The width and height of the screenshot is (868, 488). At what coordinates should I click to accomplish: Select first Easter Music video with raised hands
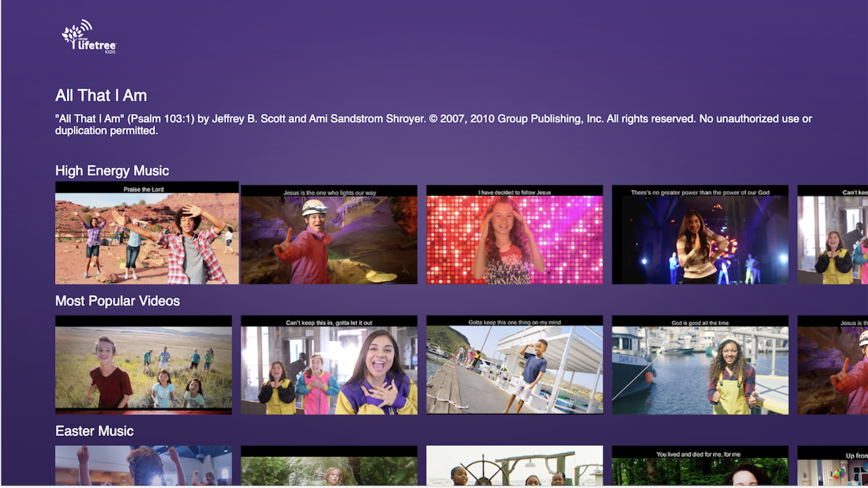click(143, 465)
